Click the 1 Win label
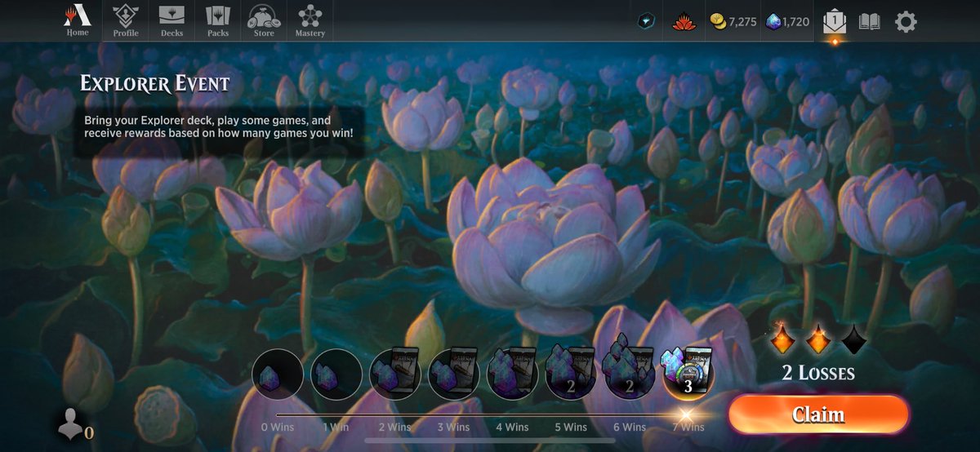Image resolution: width=980 pixels, height=452 pixels. click(336, 427)
